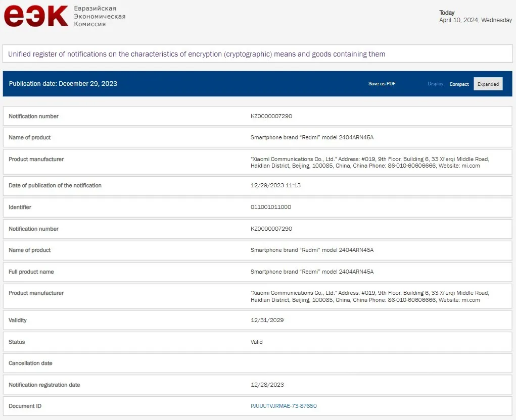Select the validity date 12/31/2029
516x420 pixels.
pyautogui.click(x=267, y=320)
